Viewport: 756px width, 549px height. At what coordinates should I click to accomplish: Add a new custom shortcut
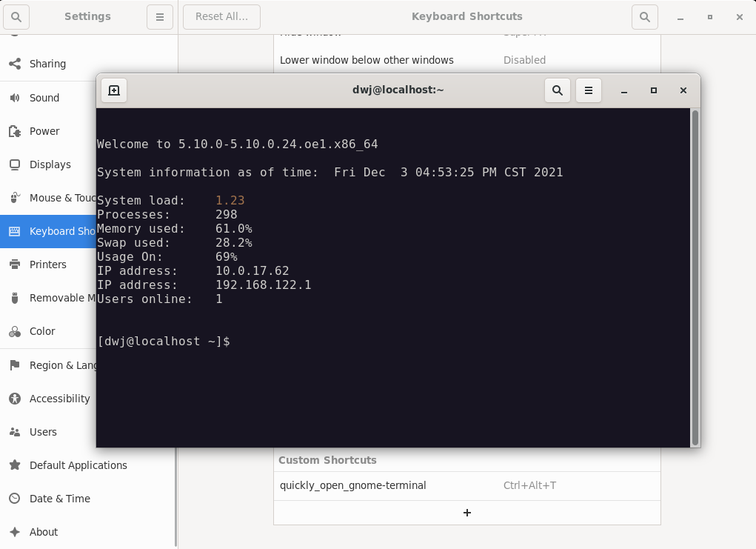(466, 513)
